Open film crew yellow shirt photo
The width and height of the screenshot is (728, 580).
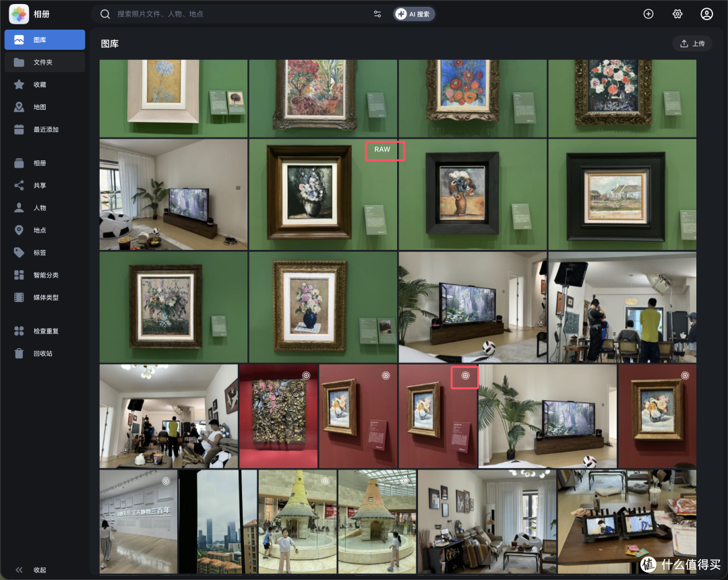pyautogui.click(x=622, y=307)
